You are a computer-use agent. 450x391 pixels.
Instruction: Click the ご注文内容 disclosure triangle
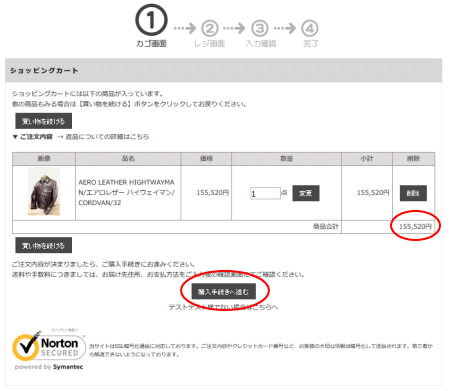coord(15,137)
